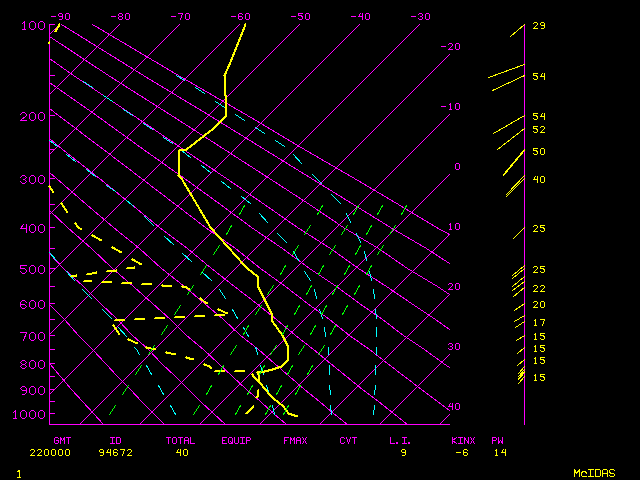This screenshot has height=480, width=640.
Task: Click the 500 pressure level label
Action: coord(34,269)
